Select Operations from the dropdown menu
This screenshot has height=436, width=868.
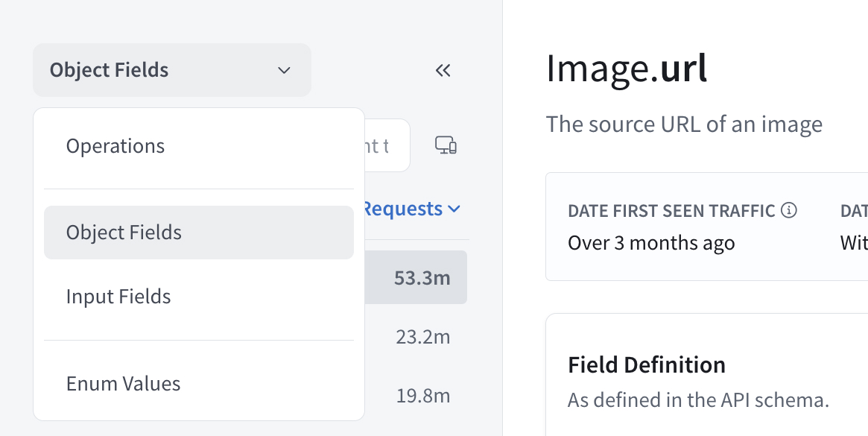click(115, 146)
